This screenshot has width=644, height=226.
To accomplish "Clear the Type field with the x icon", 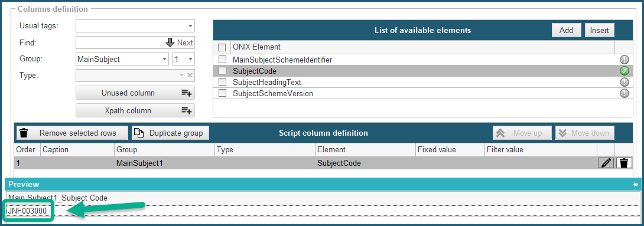I will [190, 76].
